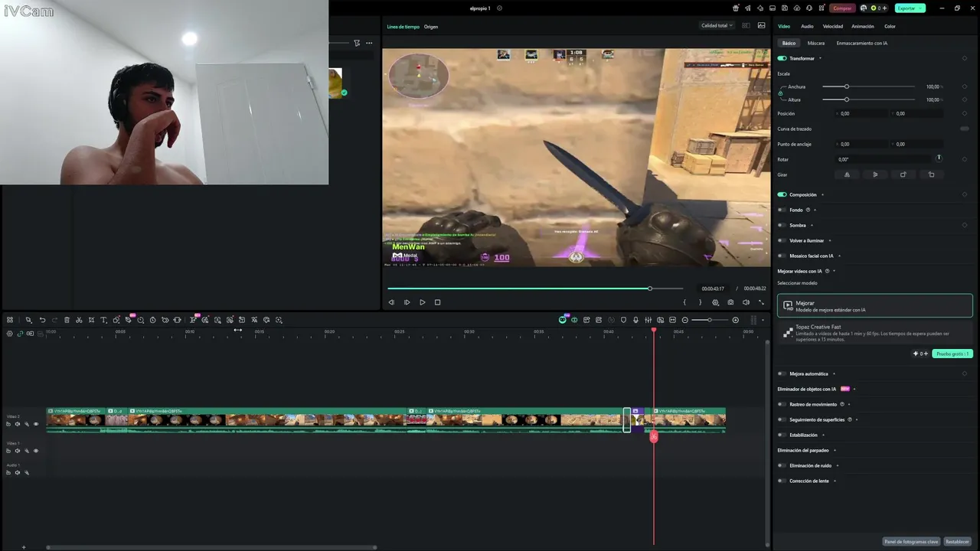This screenshot has width=980, height=551.
Task: Open the Máscara sub-tab
Action: pos(816,43)
